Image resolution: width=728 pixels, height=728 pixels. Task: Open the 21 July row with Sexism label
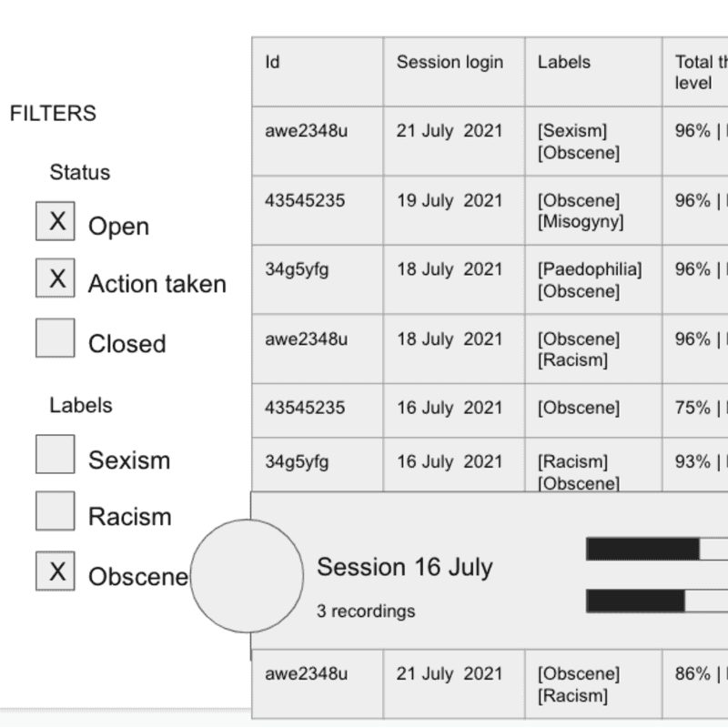coord(490,141)
